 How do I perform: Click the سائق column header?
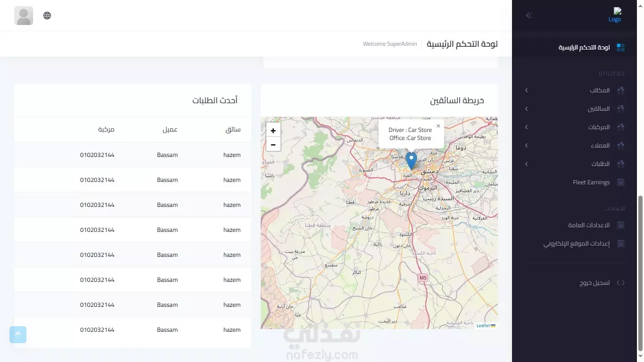point(233,130)
